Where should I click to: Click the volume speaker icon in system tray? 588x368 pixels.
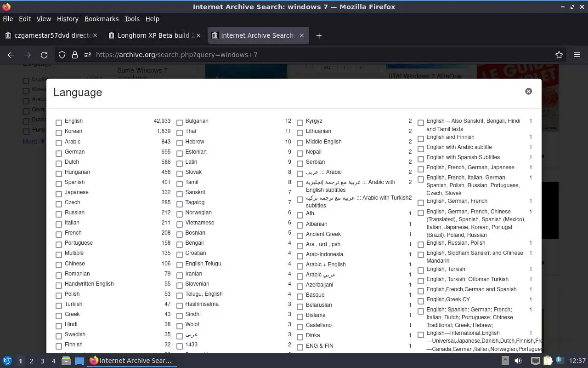tap(518, 361)
